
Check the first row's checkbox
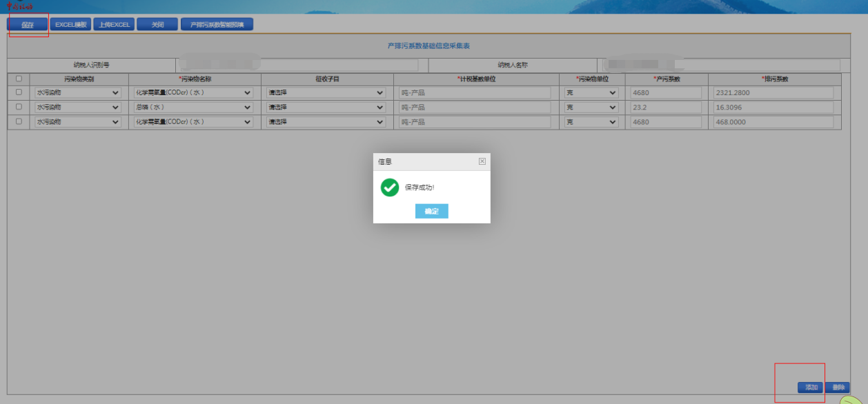19,92
